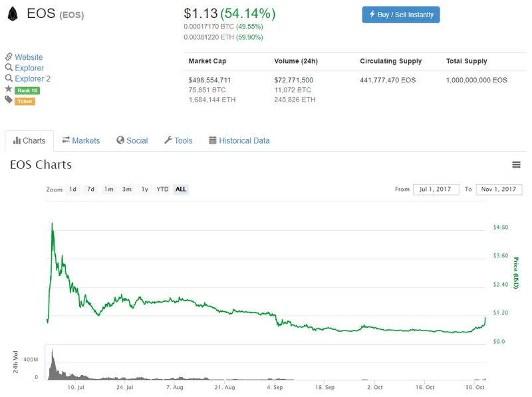Set chart zoom to 1m
Viewport: 532px width, 397px height.
point(108,189)
